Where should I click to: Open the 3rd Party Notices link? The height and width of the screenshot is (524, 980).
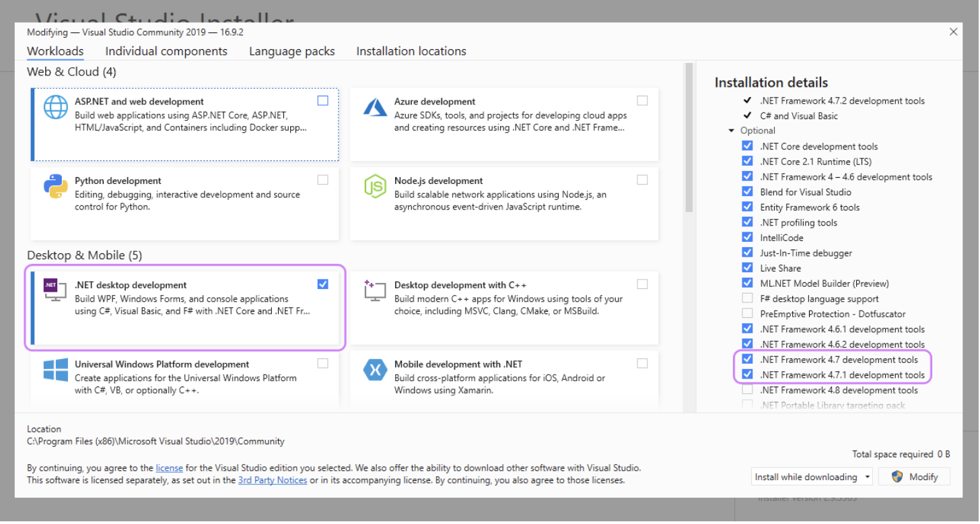tap(273, 480)
